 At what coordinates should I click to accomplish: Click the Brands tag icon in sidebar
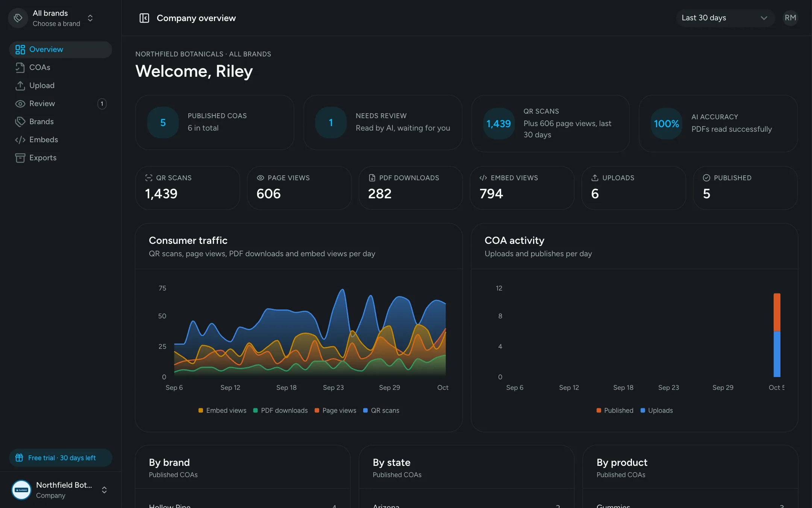tap(20, 122)
